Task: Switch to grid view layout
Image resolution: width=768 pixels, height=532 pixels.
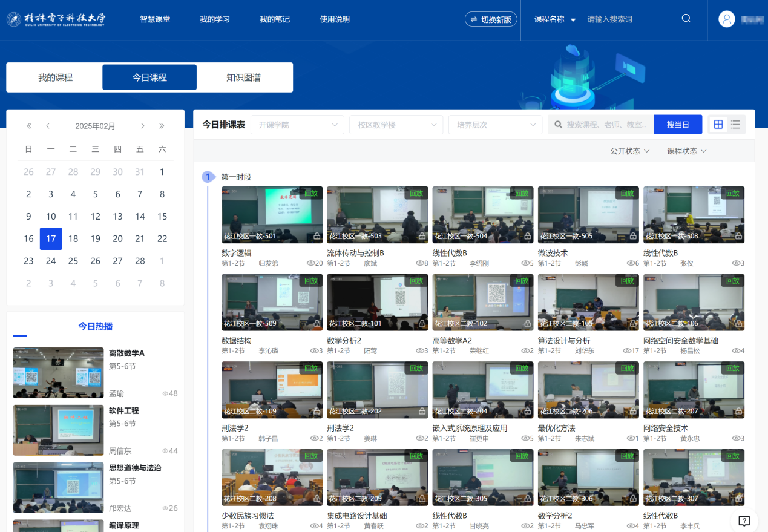Action: 718,125
